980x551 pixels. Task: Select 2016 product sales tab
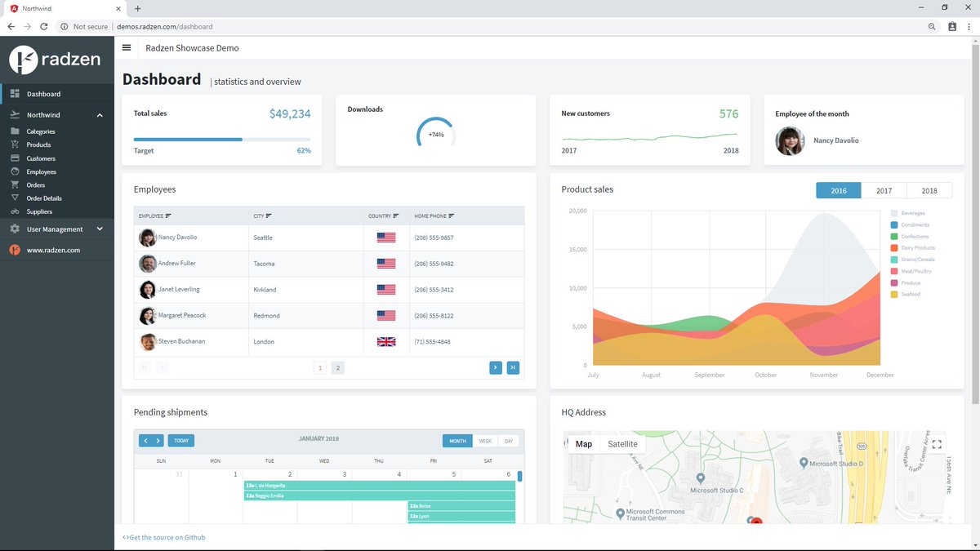(x=839, y=190)
